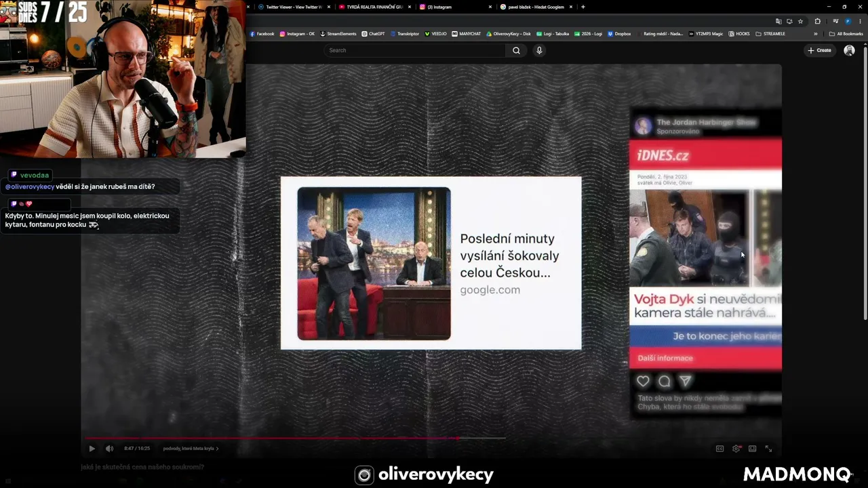
Task: Open the Logi - Tabulka bookmark
Action: (553, 33)
